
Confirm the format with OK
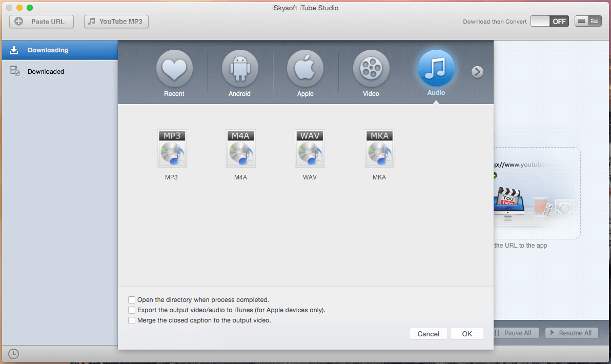tap(467, 334)
